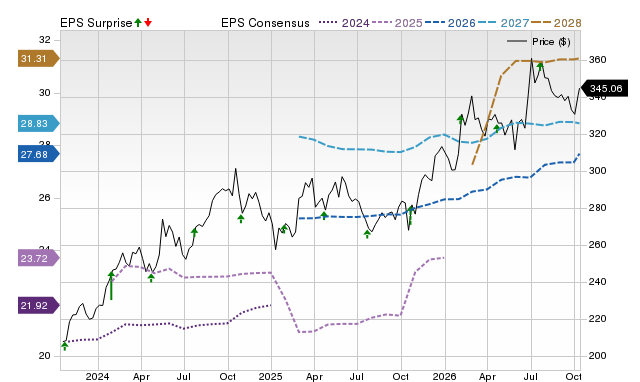Click the green surprise arrow near July 2026

(540, 66)
